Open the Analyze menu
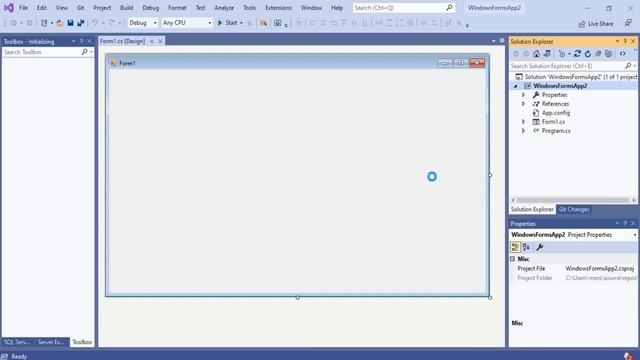Image resolution: width=640 pixels, height=360 pixels. click(x=224, y=8)
